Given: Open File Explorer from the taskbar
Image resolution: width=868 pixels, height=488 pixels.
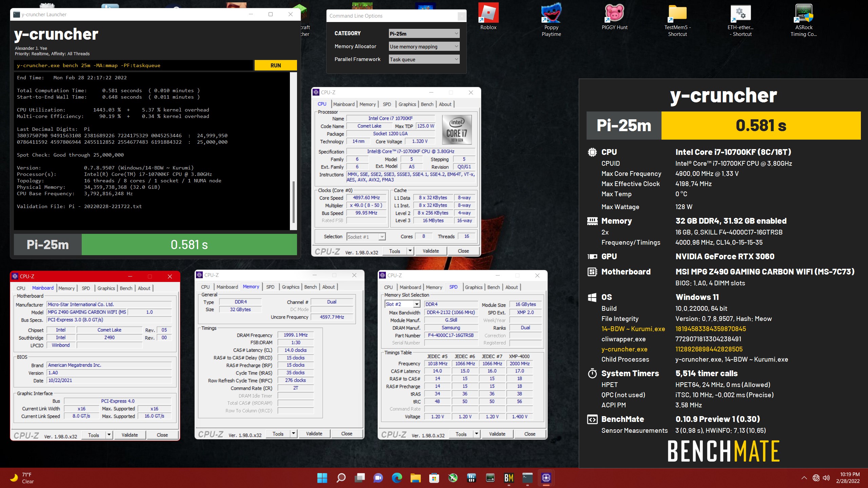Looking at the screenshot, I should tap(415, 478).
